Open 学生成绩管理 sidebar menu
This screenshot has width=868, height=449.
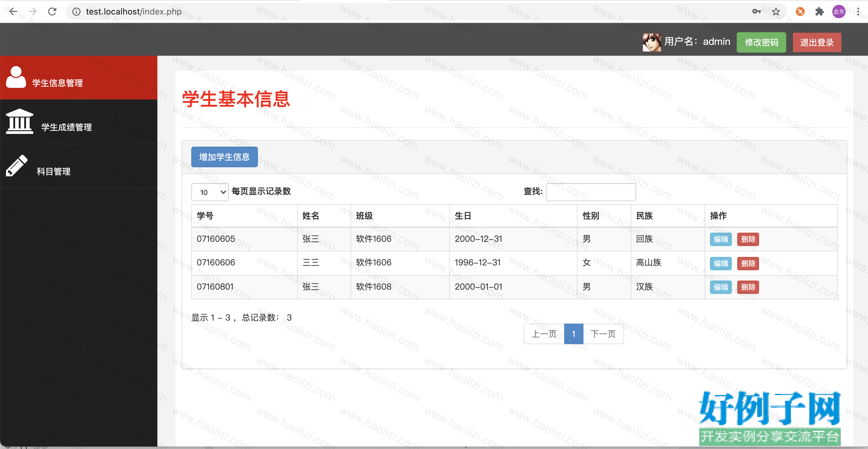[78, 122]
